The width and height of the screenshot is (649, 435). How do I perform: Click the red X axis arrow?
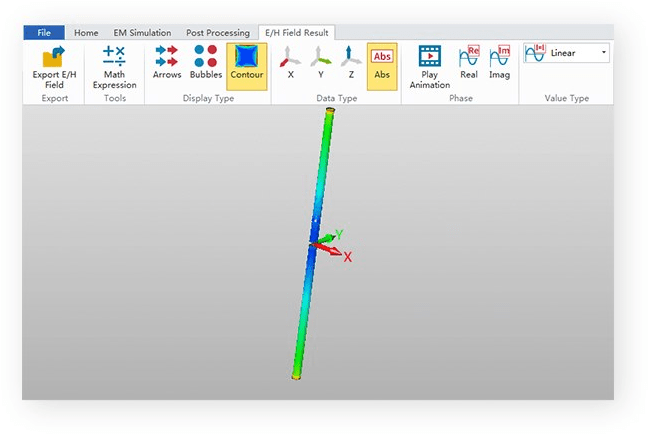[327, 250]
